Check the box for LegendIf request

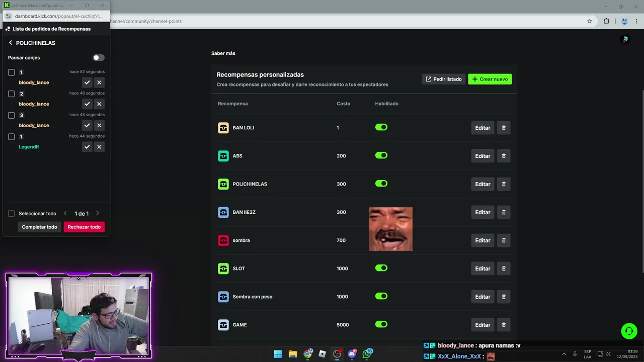coord(12,137)
